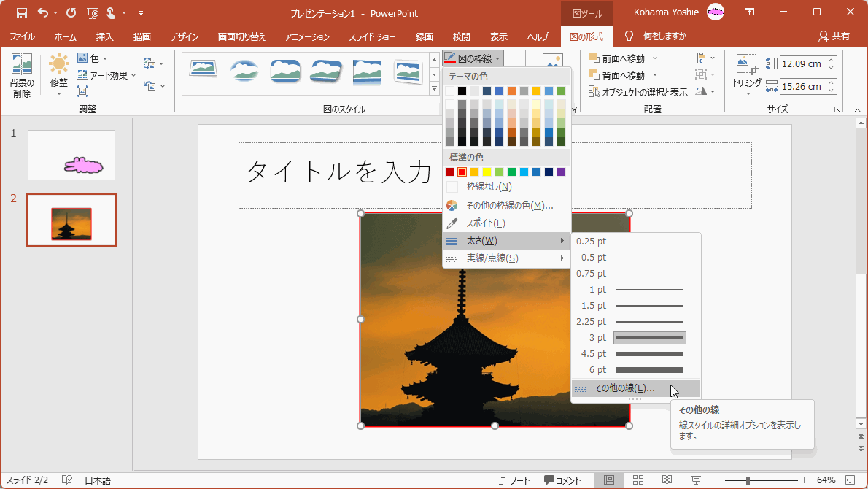868x489 pixels.
Task: Open the File (ファイル) tab
Action: [x=22, y=36]
